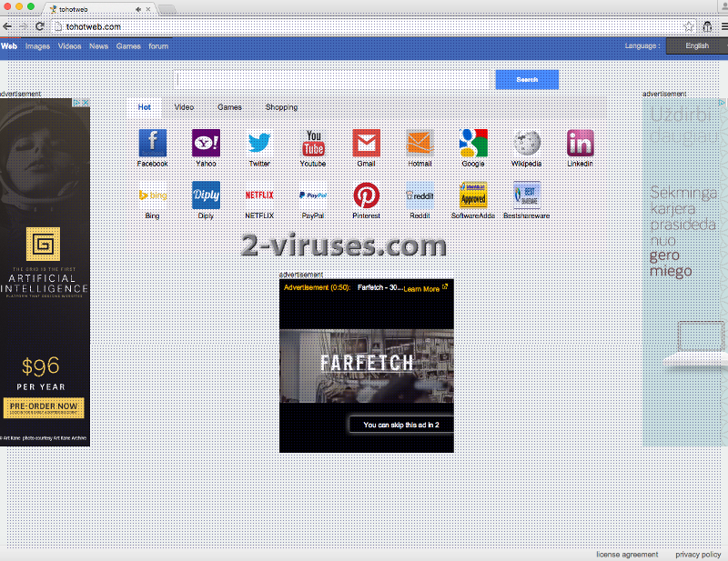Viewport: 728px width, 561px height.
Task: Open the license agreement link
Action: tap(627, 555)
